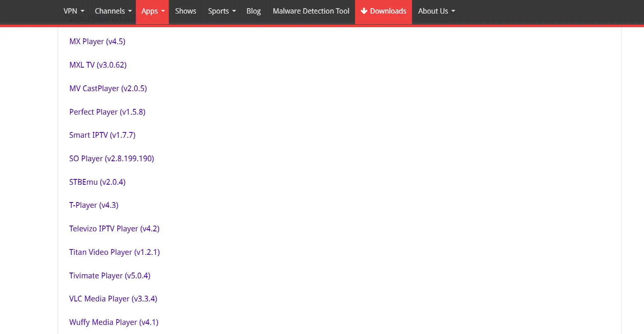Expand the About Us dropdown caret
This screenshot has width=644, height=334.
453,11
